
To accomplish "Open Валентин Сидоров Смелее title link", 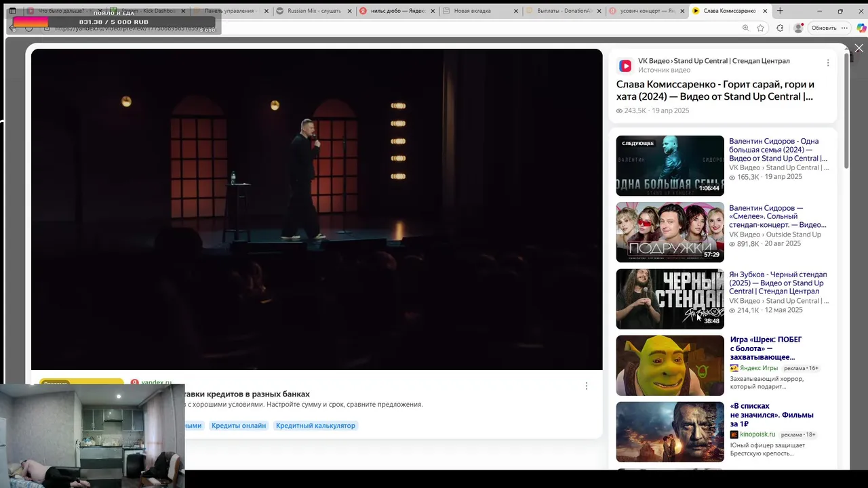I will pos(778,216).
